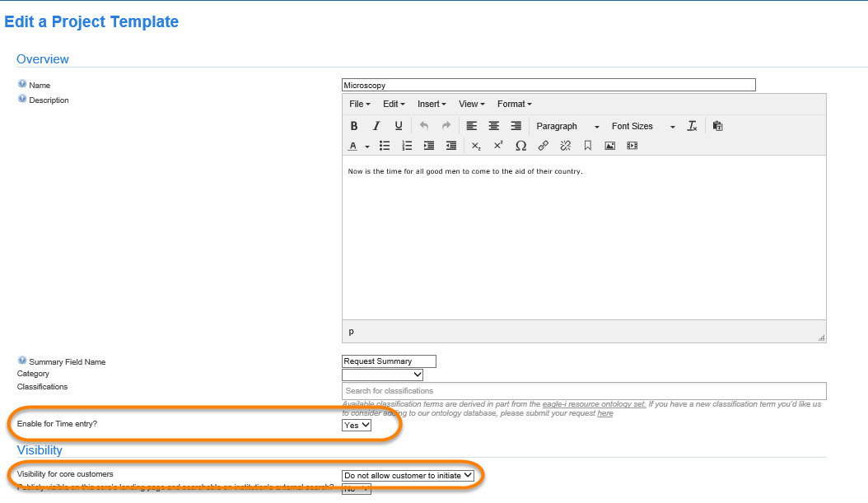Apply subscript formatting
Screen dimensions: 868x503
476,146
